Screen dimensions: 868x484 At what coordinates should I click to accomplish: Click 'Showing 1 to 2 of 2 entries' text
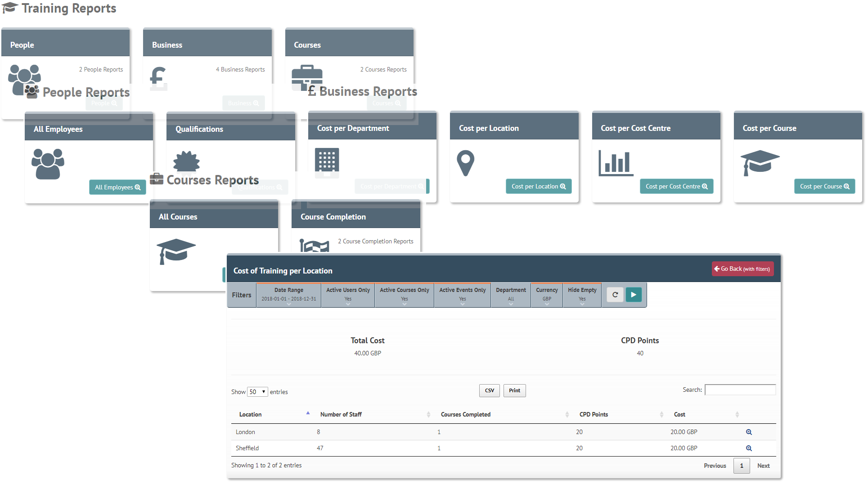coord(266,465)
